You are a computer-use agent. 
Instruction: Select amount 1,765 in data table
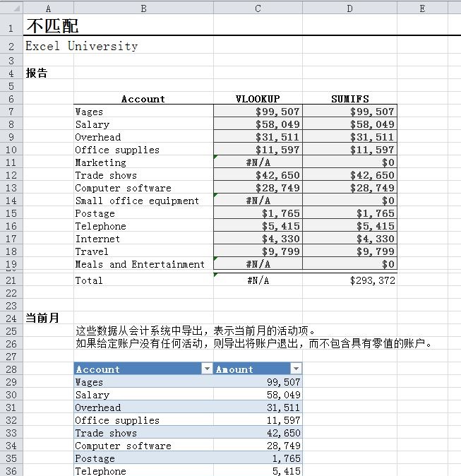[x=258, y=458]
